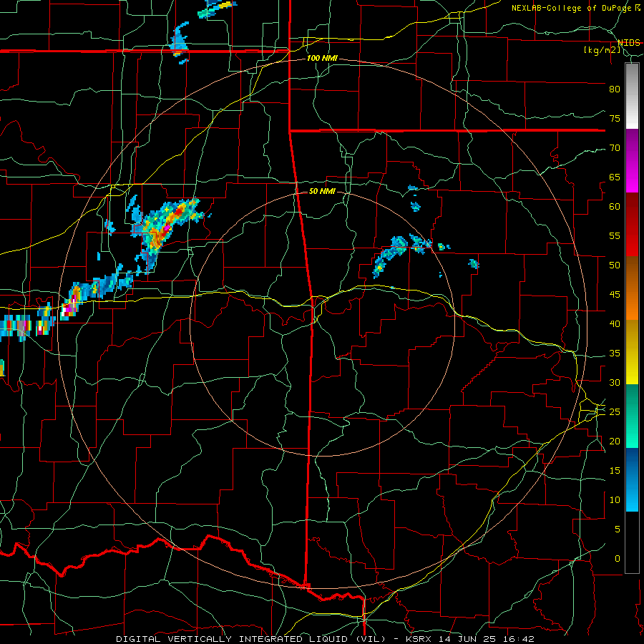Image resolution: width=644 pixels, height=644 pixels.
Task: Click the 60 value on the VIL scale
Action: coord(615,207)
